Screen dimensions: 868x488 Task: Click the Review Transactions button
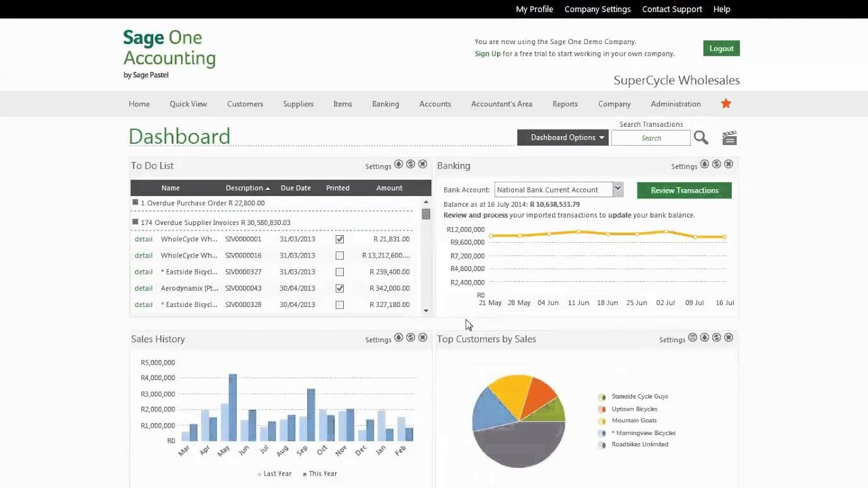click(684, 190)
